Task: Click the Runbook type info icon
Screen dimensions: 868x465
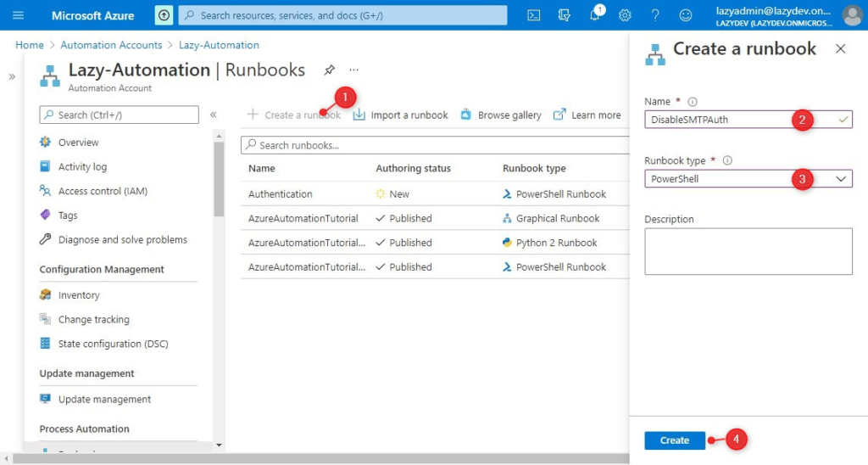Action: point(727,160)
